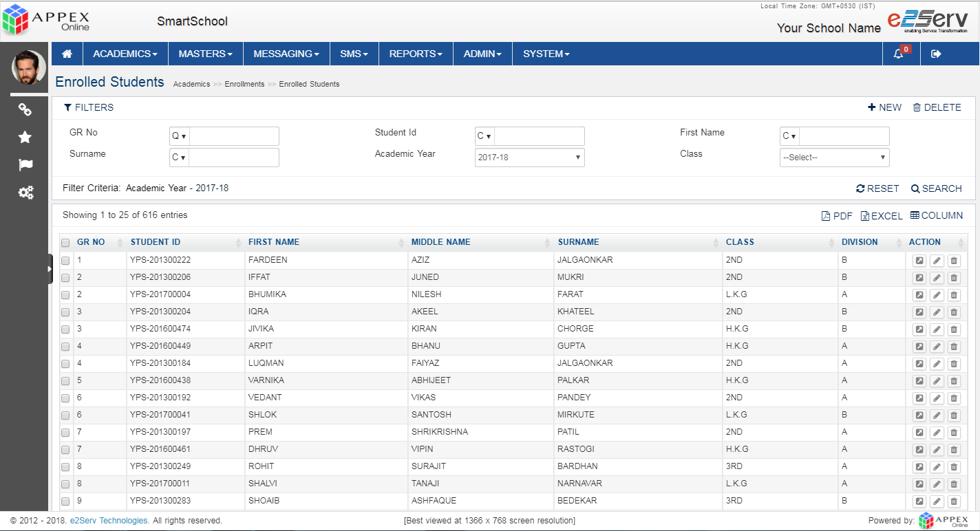Open notifications bell icon

pyautogui.click(x=899, y=54)
